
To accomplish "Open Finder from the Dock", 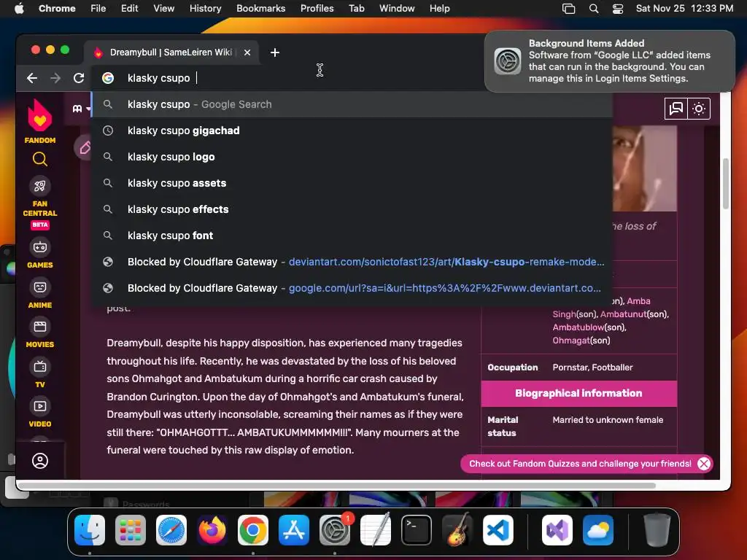I will 90,530.
